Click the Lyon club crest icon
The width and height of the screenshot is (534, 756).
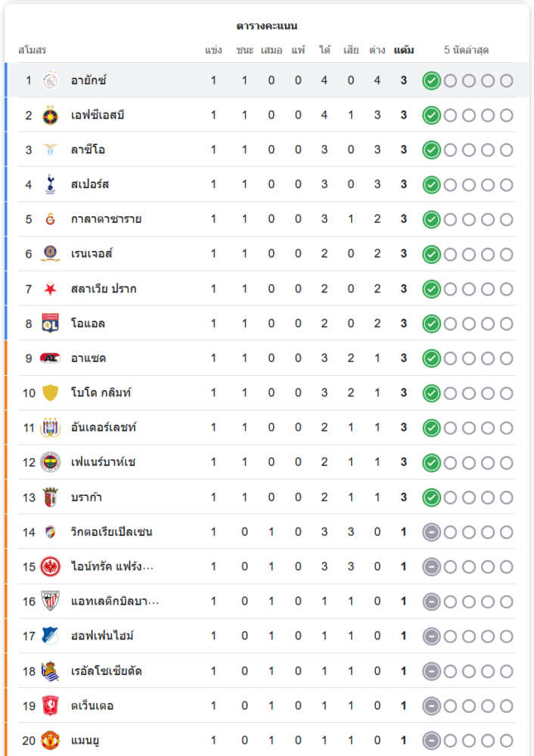pos(51,324)
